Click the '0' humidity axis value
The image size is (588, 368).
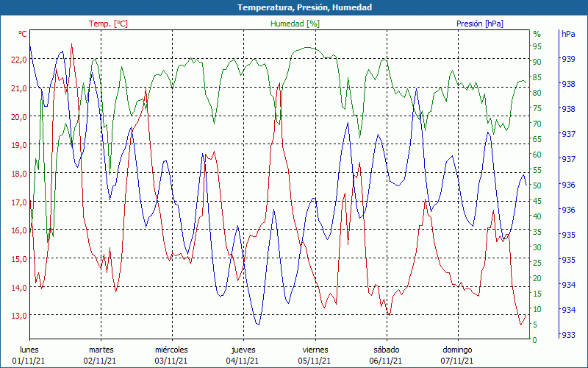coord(535,340)
